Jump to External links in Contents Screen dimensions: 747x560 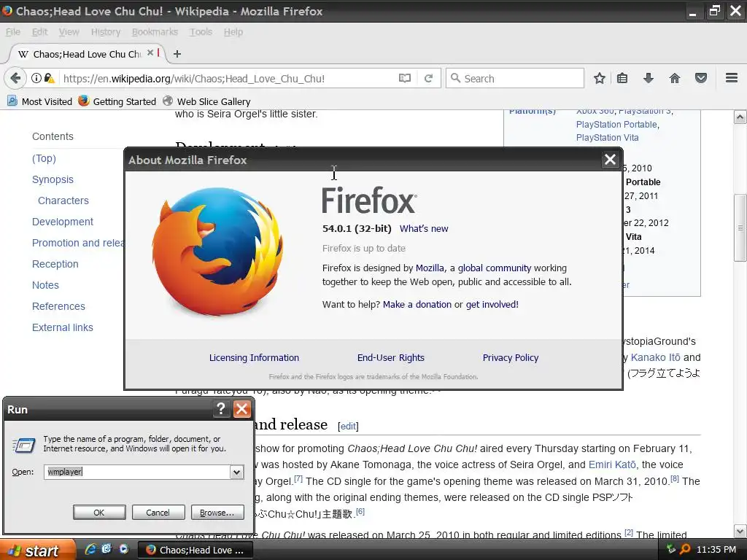63,327
